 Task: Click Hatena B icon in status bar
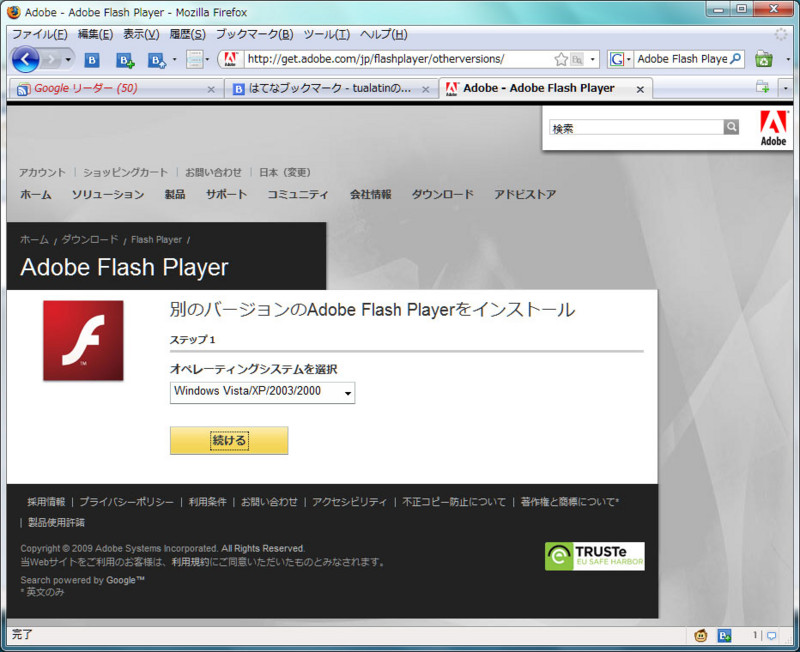[724, 636]
